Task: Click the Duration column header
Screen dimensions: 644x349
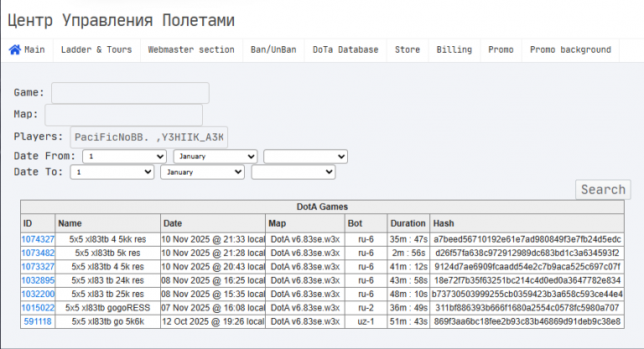Action: [408, 223]
